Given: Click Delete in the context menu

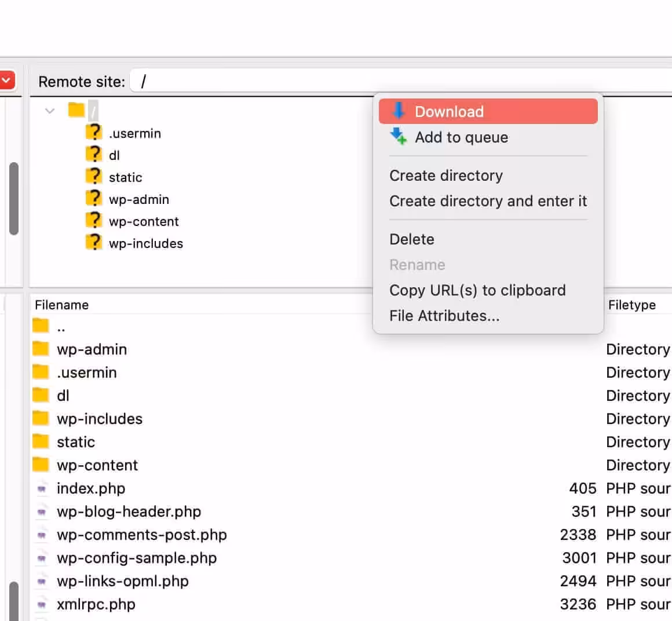Looking at the screenshot, I should pos(412,239).
